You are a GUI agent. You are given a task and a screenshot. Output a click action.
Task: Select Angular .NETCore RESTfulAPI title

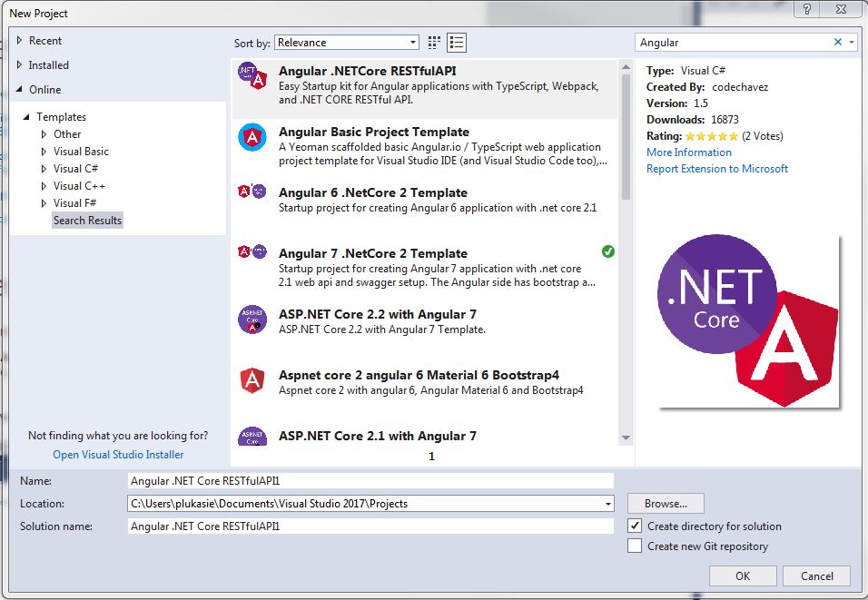pos(367,71)
